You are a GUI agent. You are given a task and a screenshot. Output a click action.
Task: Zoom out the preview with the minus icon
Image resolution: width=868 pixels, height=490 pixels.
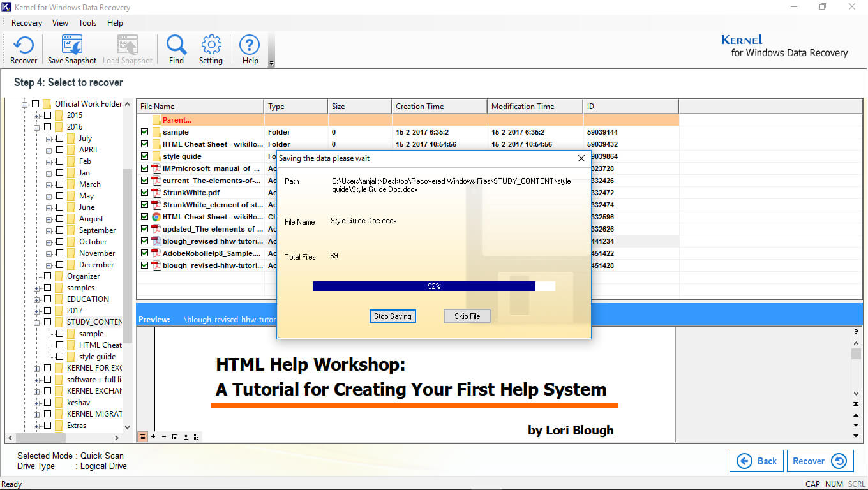click(x=163, y=436)
